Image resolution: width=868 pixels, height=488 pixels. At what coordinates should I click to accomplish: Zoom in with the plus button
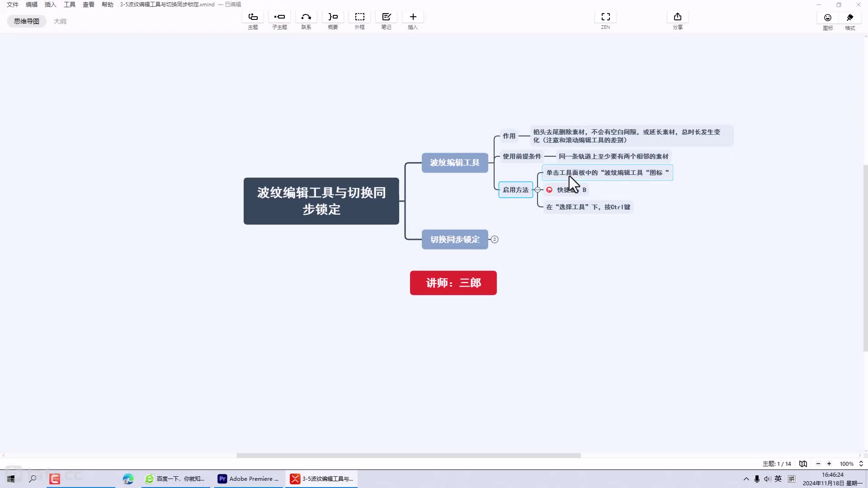pyautogui.click(x=829, y=464)
